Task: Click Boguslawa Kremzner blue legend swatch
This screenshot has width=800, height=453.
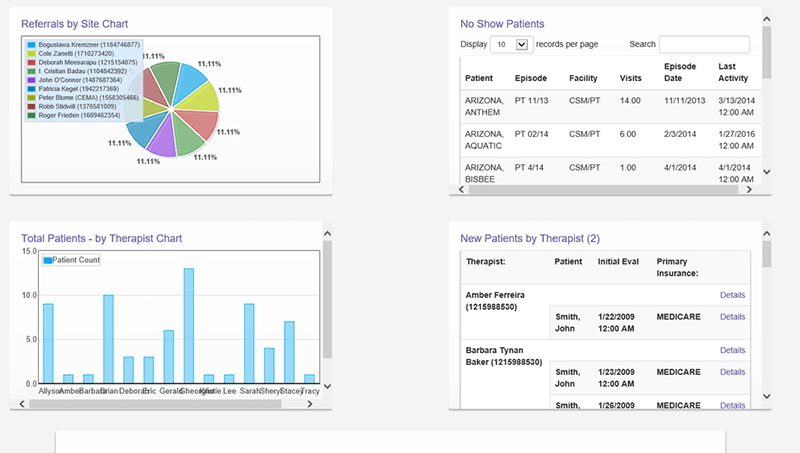Action: 33,45
